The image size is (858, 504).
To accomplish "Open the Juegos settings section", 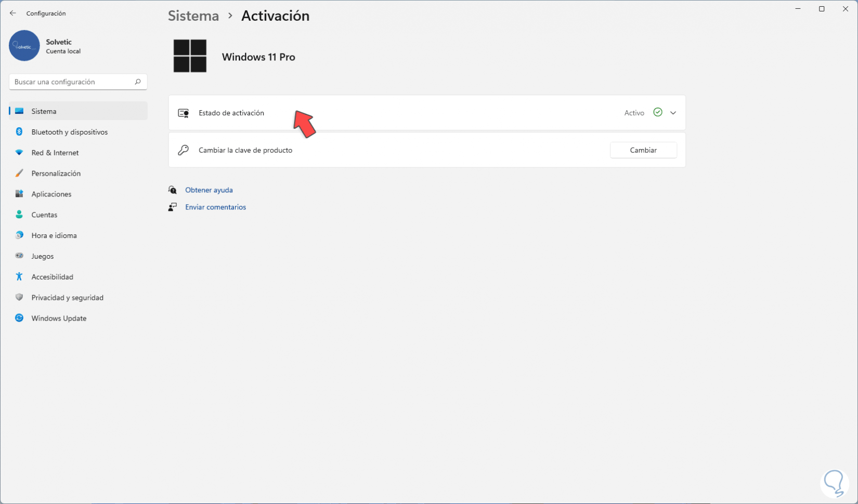I will point(79,256).
